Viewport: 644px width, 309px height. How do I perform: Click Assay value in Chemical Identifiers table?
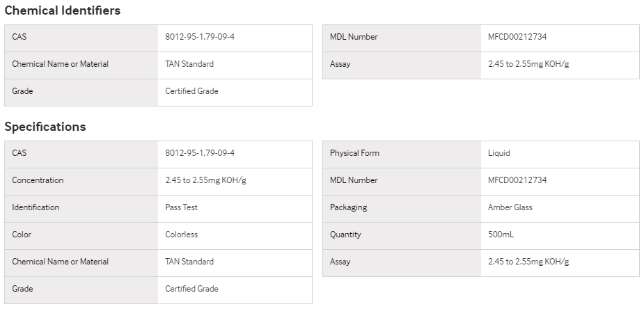click(x=528, y=64)
